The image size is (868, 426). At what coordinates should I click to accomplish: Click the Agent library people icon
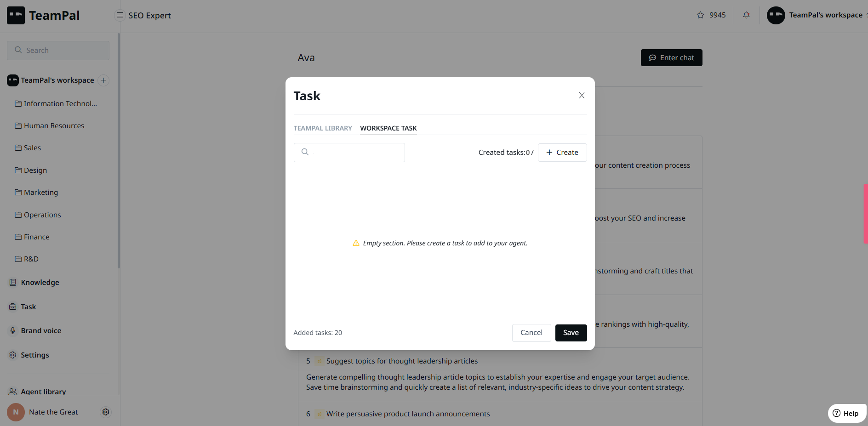point(13,392)
